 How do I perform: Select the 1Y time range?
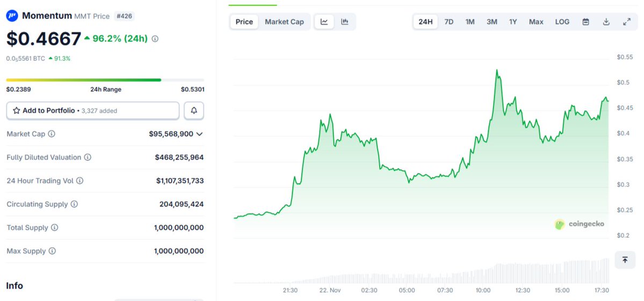point(513,22)
